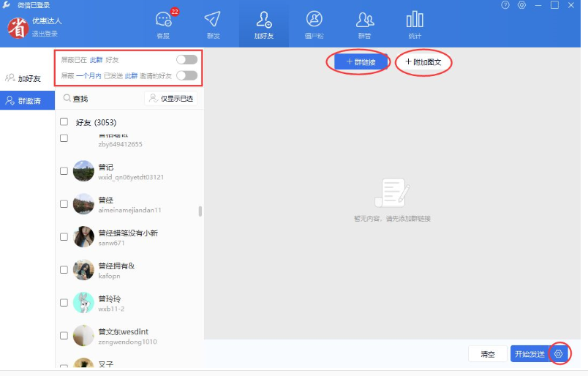Open the 群发 paper plane icon

point(213,23)
